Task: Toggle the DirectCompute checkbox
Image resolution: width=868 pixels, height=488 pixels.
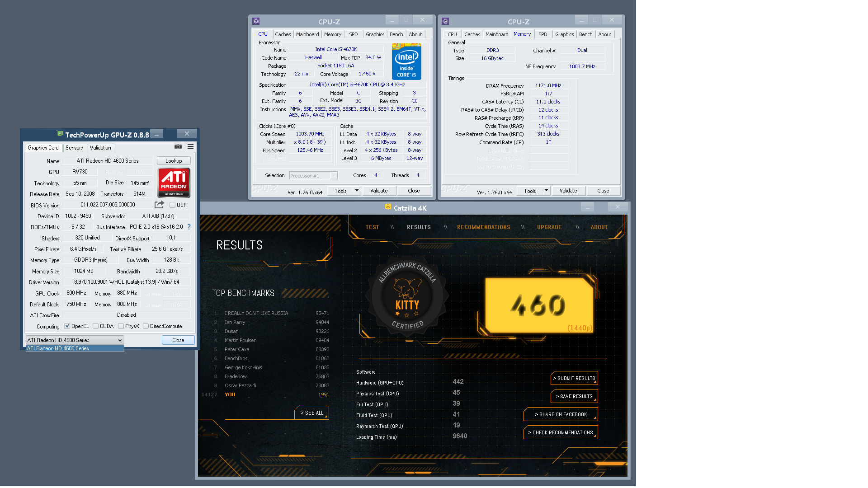Action: pos(146,326)
